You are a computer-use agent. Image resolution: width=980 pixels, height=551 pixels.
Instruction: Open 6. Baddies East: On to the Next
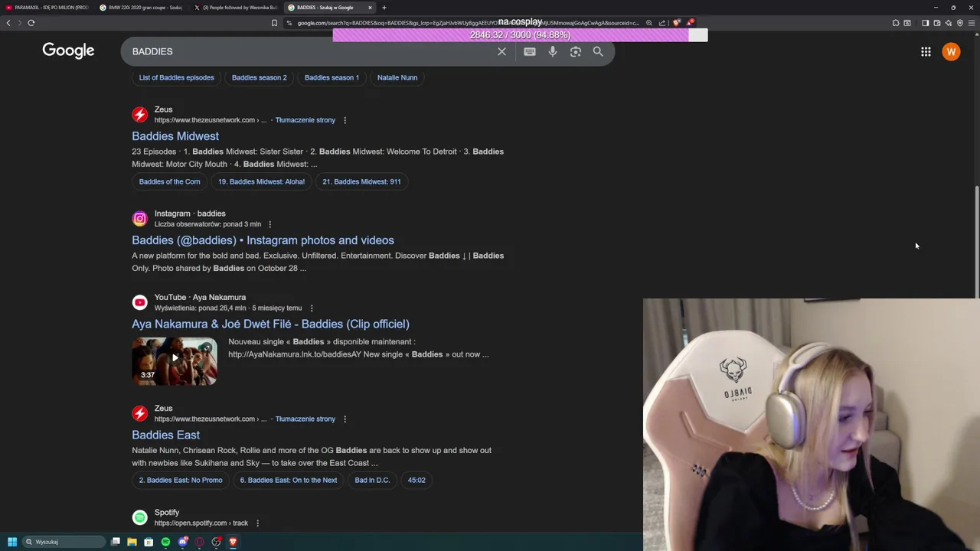click(289, 480)
